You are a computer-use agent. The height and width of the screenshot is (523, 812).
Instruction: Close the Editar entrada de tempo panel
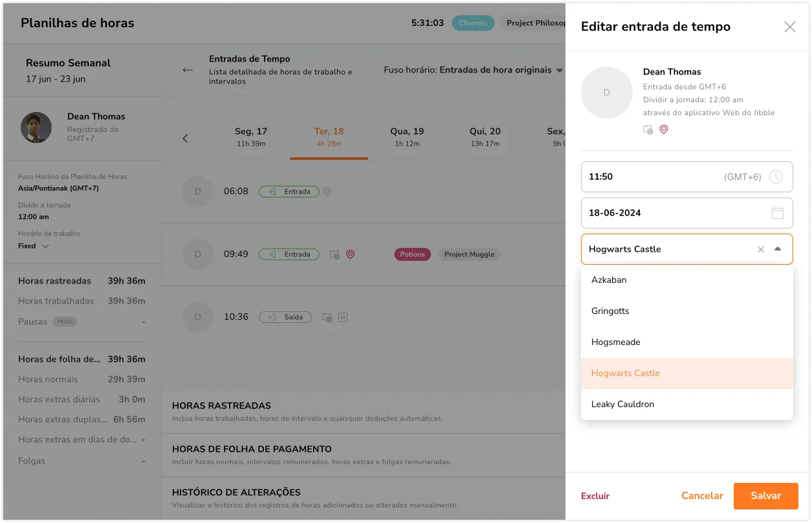(789, 27)
